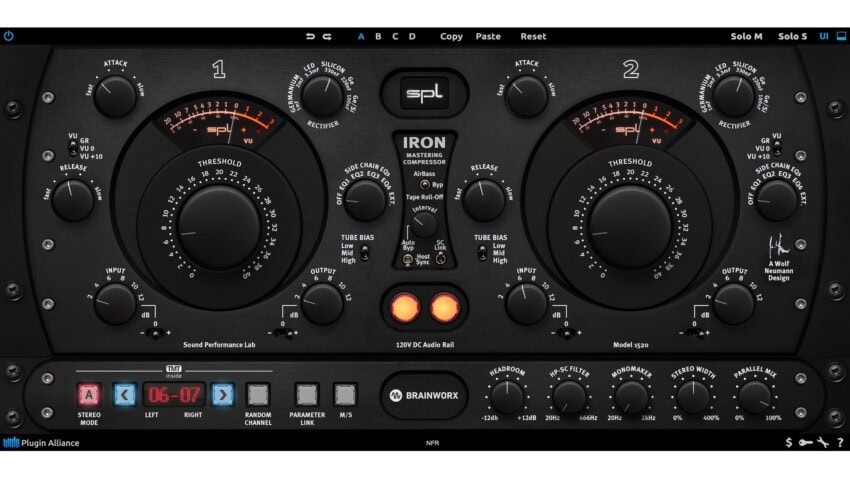Click channel 2 large Threshold knob
The image size is (850, 478).
tap(630, 227)
